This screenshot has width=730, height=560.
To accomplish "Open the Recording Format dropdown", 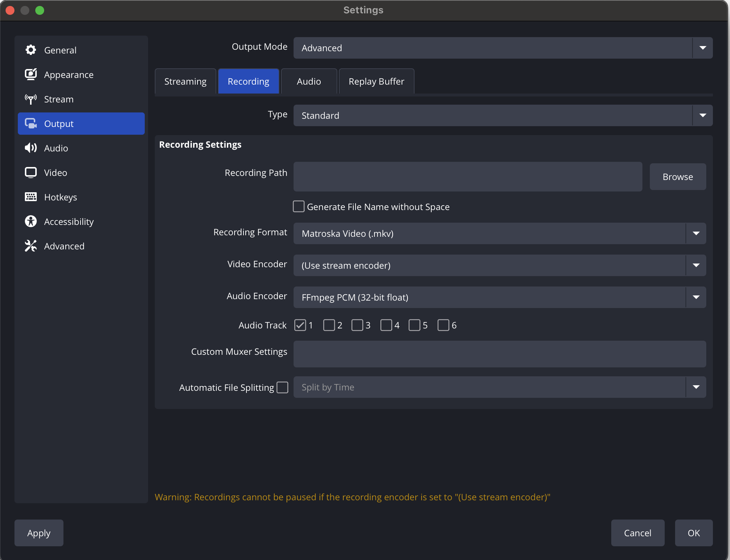I will coord(500,233).
